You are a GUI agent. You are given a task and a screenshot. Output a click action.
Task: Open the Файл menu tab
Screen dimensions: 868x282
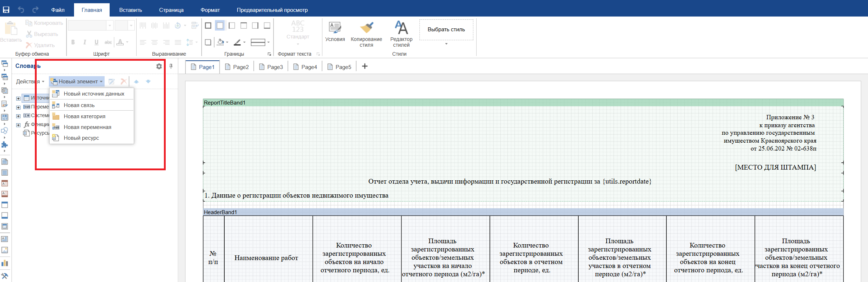58,10
